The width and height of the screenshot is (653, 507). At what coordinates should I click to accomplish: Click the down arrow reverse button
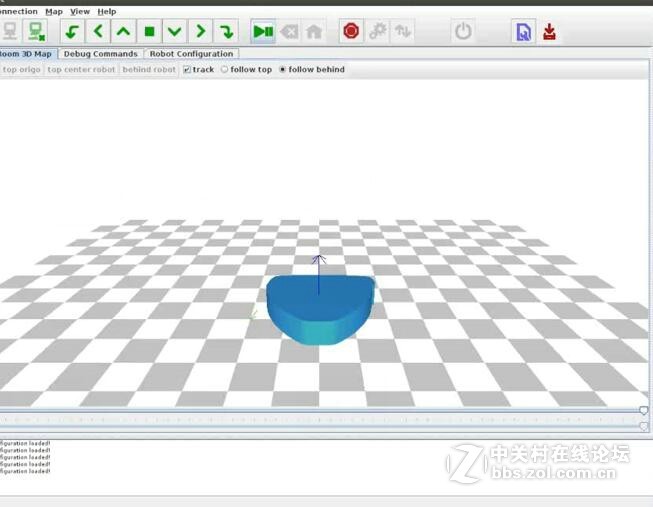click(x=175, y=31)
